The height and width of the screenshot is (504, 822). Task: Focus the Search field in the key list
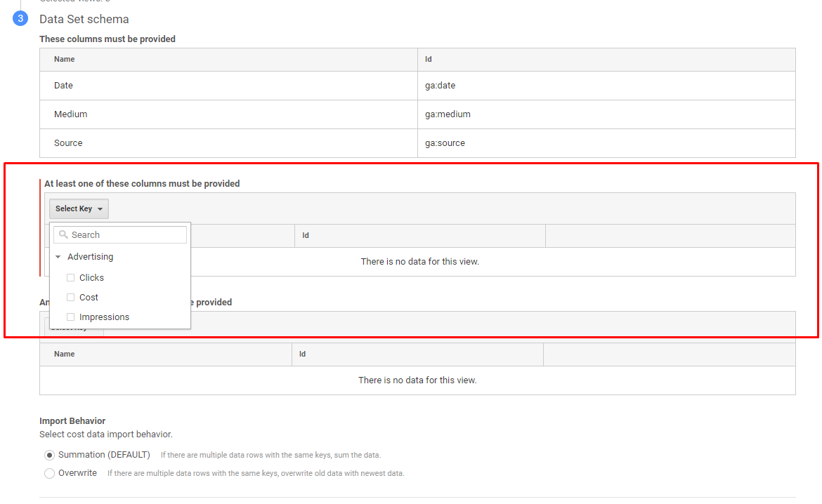[126, 235]
